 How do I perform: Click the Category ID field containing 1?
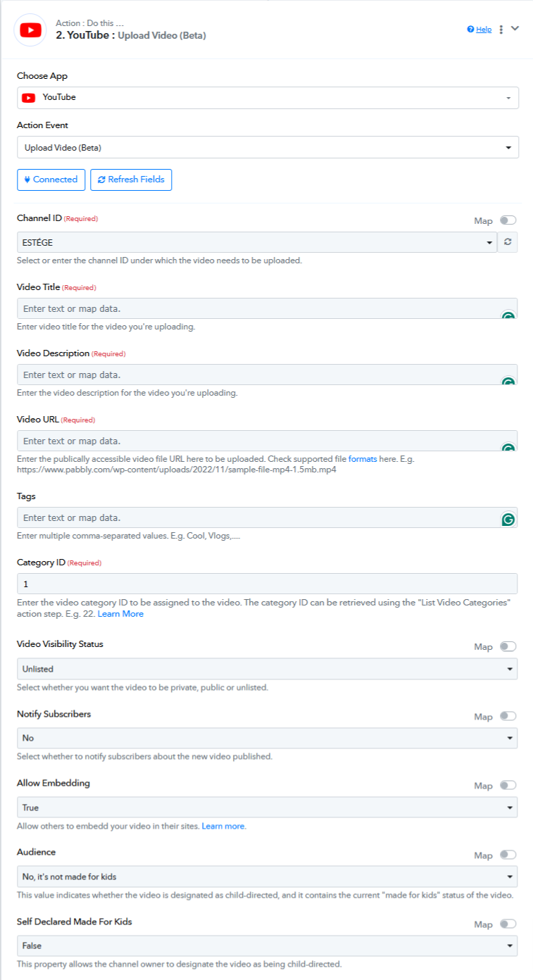tap(267, 584)
